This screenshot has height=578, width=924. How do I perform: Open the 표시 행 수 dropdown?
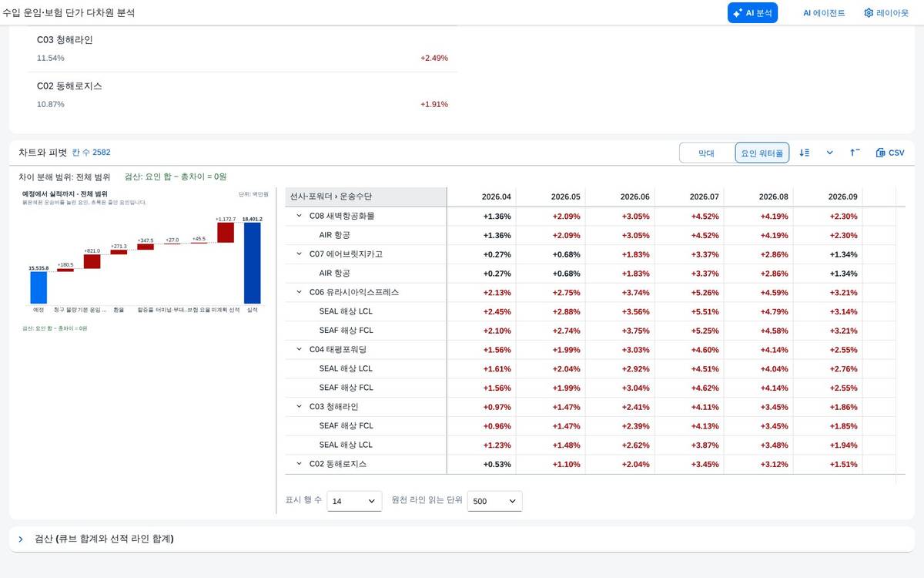click(x=354, y=501)
